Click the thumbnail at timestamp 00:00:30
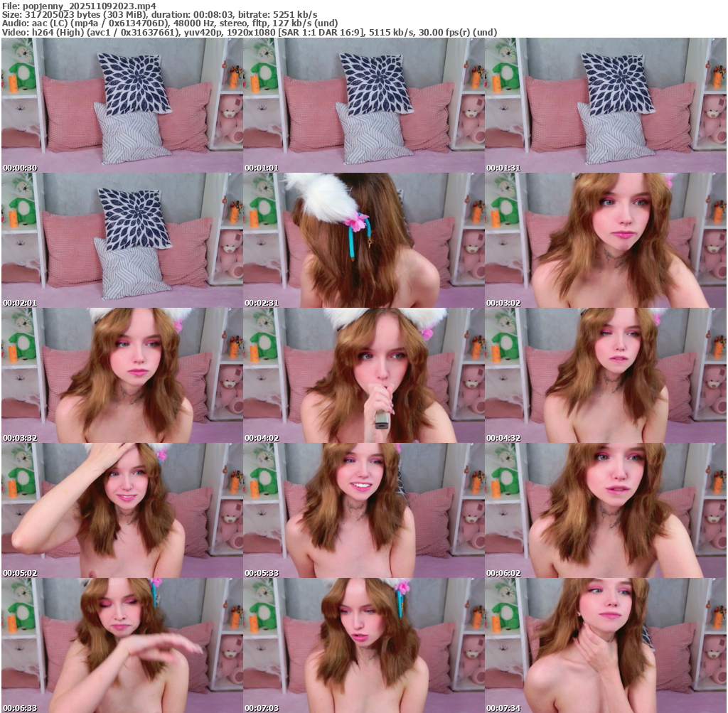The width and height of the screenshot is (728, 713). (x=122, y=105)
